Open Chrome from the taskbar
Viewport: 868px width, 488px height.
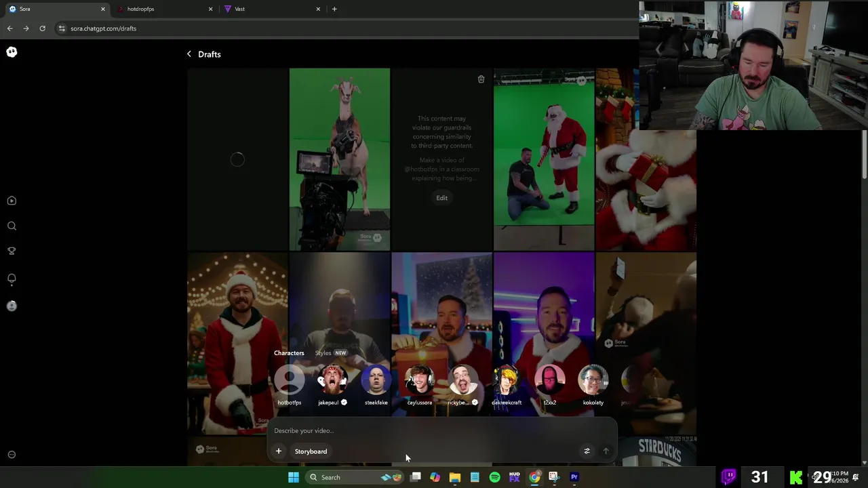click(534, 477)
